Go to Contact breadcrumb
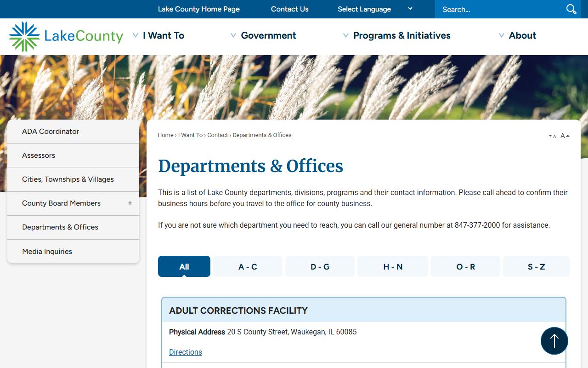 click(x=217, y=135)
